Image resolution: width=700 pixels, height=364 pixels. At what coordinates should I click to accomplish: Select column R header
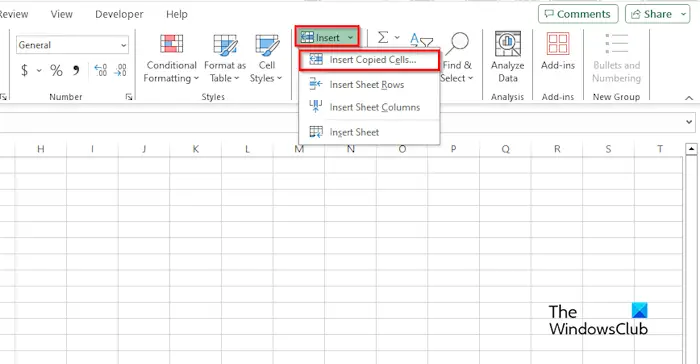click(x=557, y=149)
